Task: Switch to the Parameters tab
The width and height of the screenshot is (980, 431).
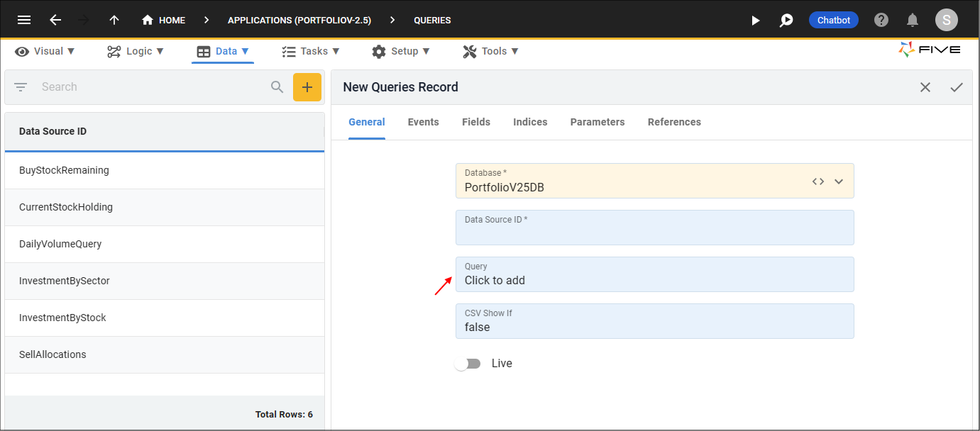Action: (598, 122)
